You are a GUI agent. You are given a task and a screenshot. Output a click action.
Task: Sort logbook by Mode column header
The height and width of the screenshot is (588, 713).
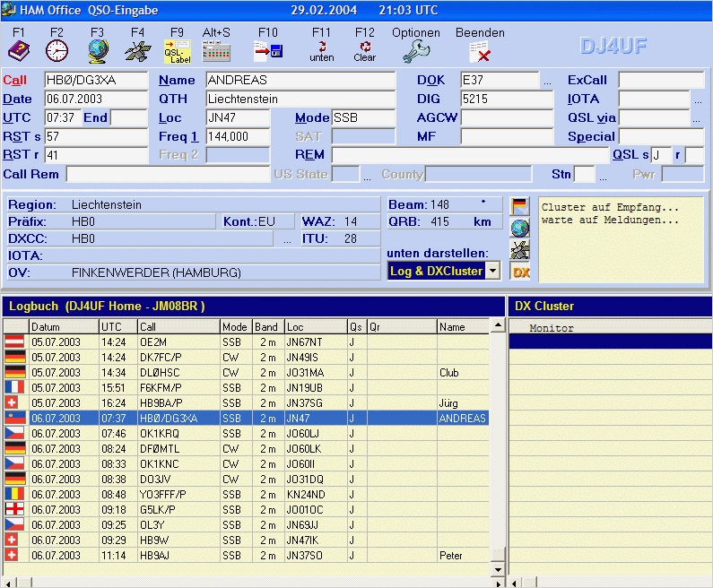(x=236, y=327)
